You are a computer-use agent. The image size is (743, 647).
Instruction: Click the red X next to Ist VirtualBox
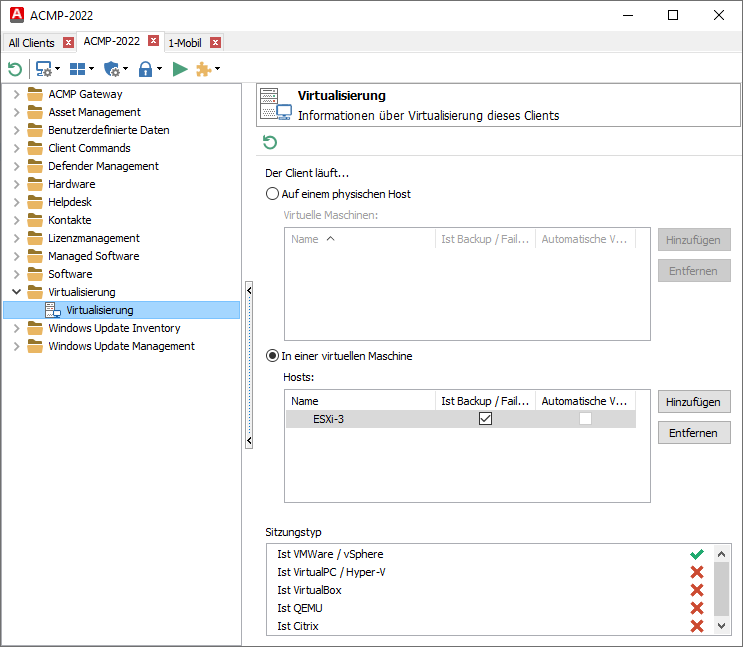point(697,590)
